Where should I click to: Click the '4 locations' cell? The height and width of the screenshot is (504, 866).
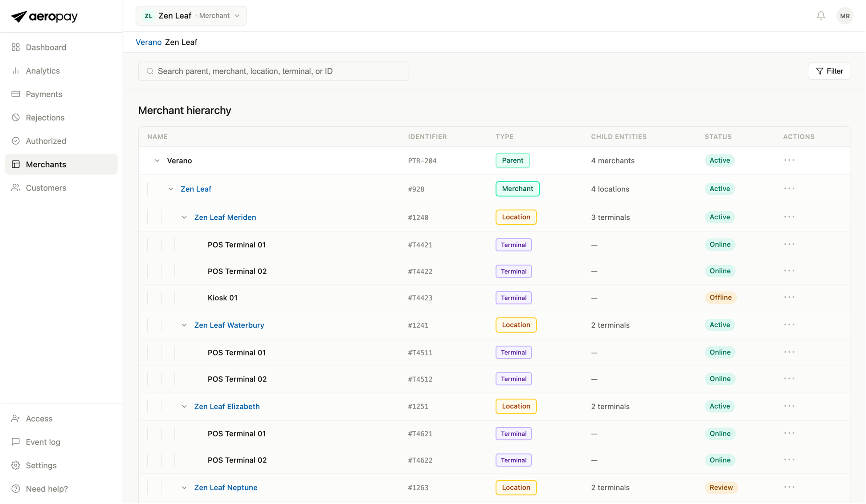click(x=610, y=189)
